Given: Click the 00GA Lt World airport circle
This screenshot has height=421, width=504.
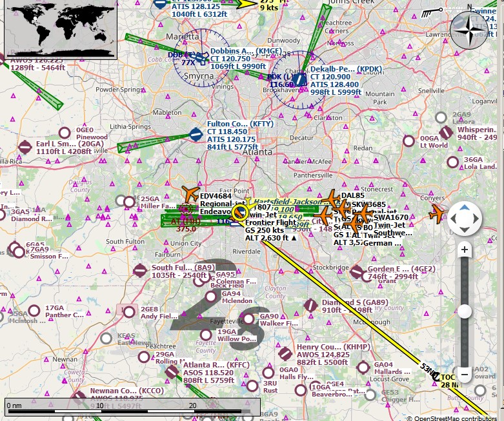Looking at the screenshot, I should coord(409,141).
